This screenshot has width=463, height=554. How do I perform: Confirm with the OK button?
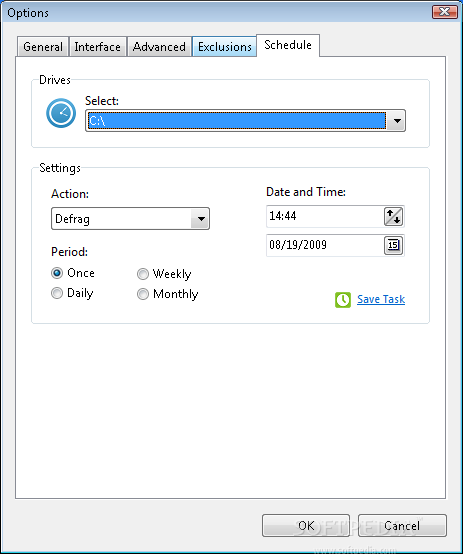[x=306, y=526]
